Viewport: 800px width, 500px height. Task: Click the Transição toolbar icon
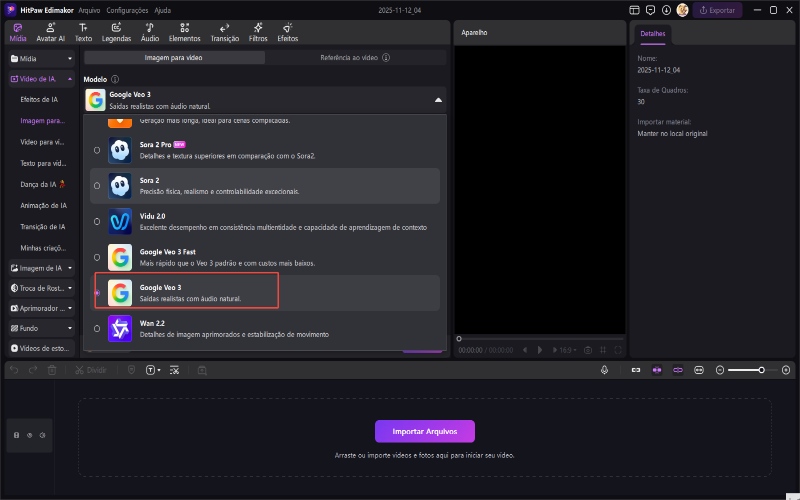click(224, 32)
